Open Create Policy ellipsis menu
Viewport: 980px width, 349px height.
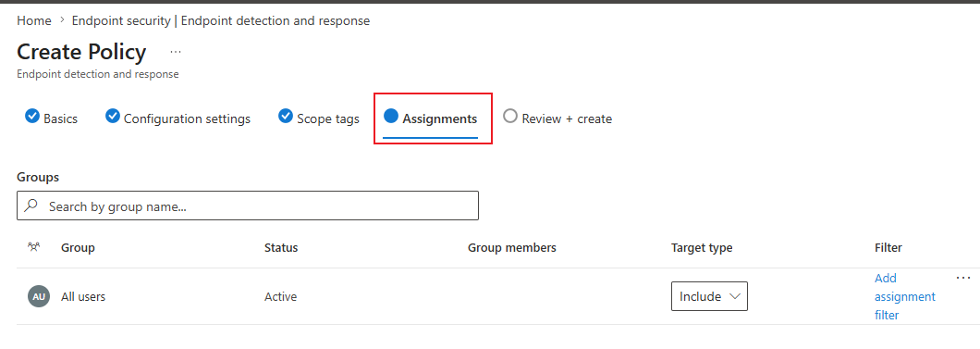point(176,52)
